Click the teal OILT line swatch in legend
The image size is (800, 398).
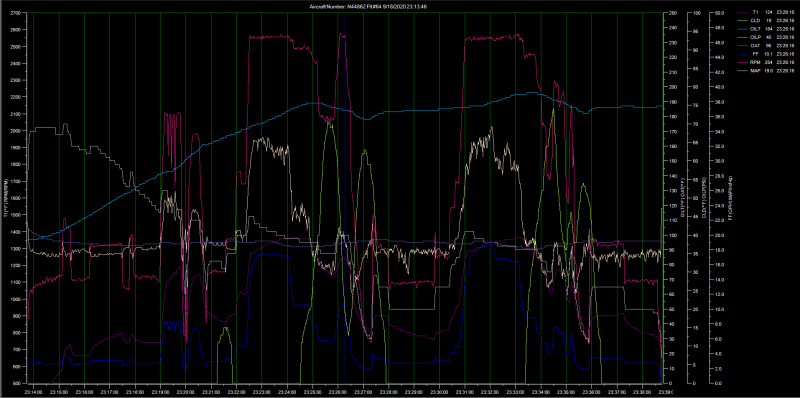pyautogui.click(x=743, y=29)
